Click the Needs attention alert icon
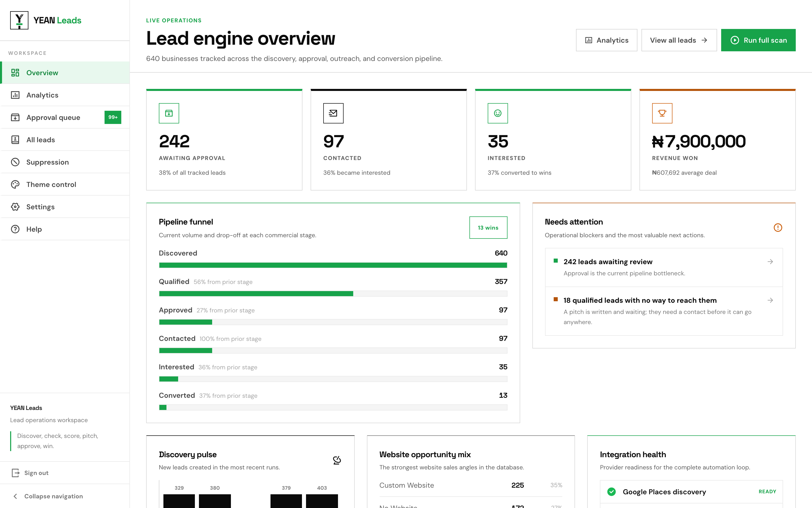This screenshot has height=508, width=812. [x=778, y=228]
